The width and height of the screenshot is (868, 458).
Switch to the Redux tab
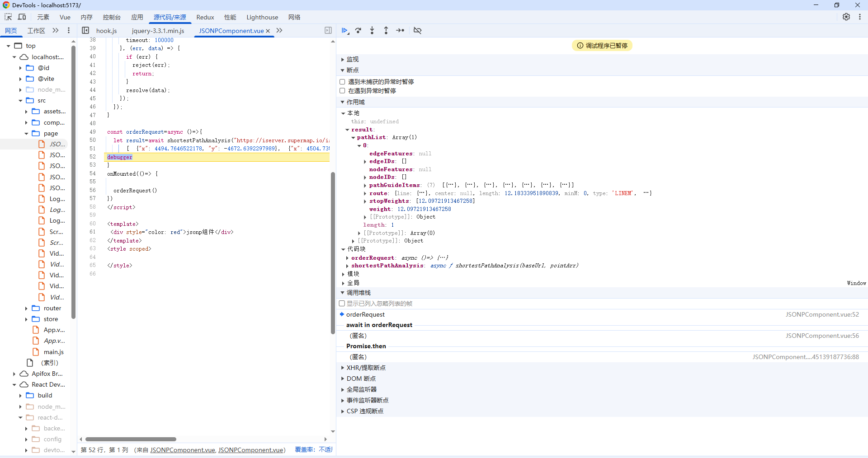205,17
